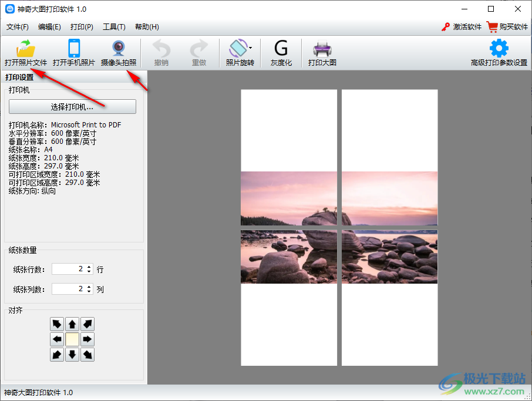Align image to top-left with arrow button
Viewport: 532px width, 401px height.
(x=57, y=324)
